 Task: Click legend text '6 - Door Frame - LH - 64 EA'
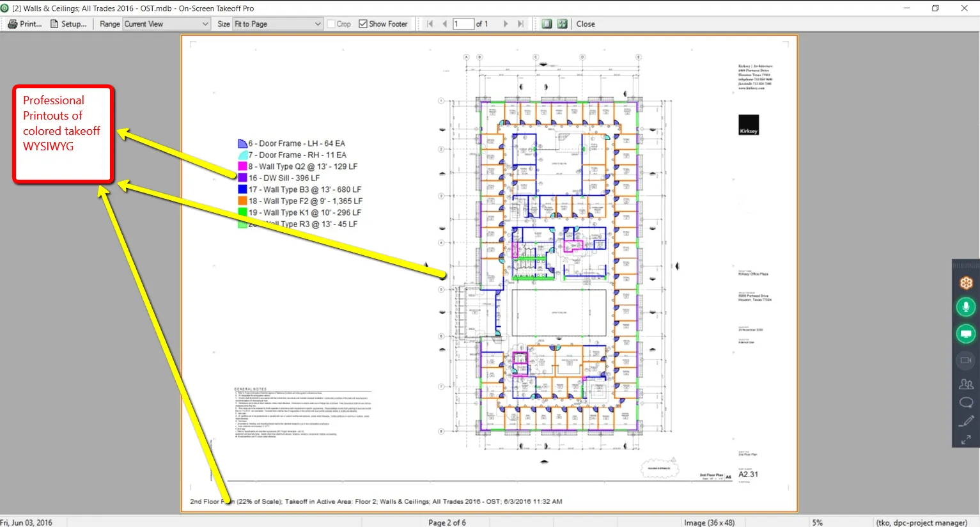[x=297, y=144]
